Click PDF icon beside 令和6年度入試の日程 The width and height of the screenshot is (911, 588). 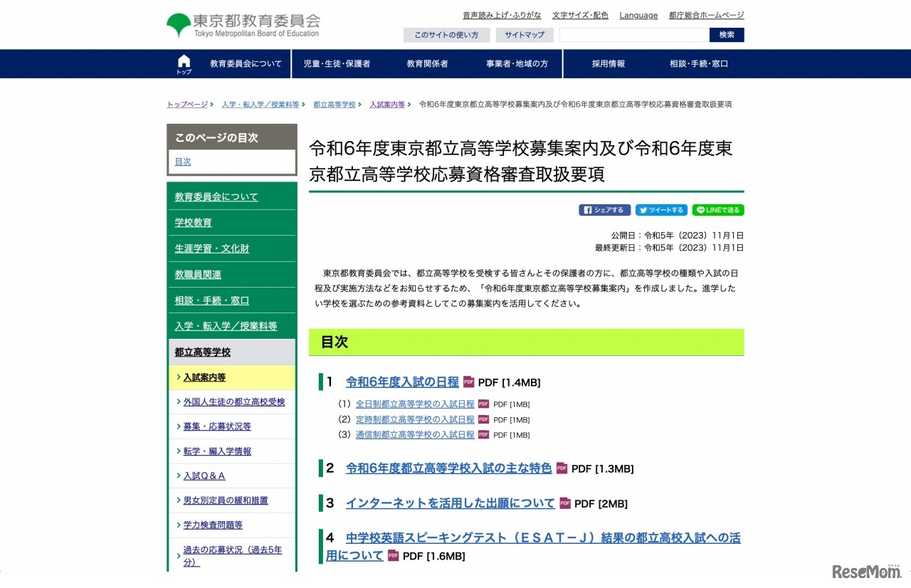(468, 382)
